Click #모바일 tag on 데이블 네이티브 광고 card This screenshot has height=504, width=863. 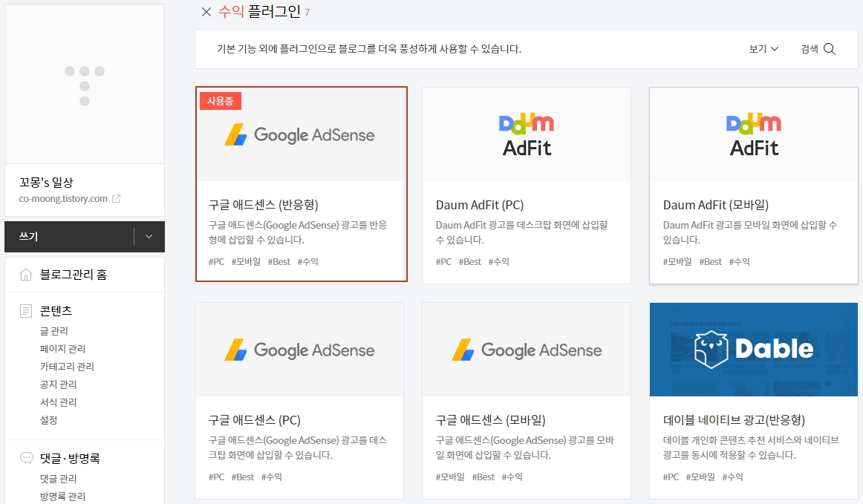pos(700,477)
